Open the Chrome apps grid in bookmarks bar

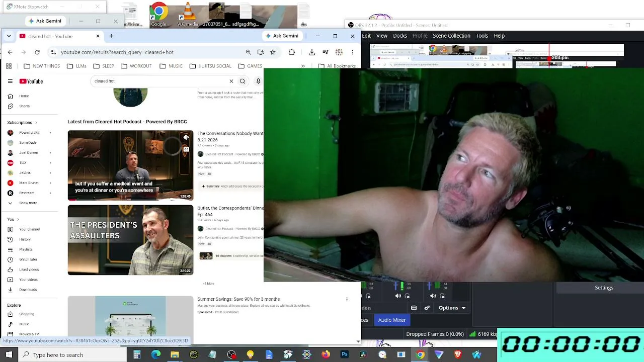[x=9, y=66]
